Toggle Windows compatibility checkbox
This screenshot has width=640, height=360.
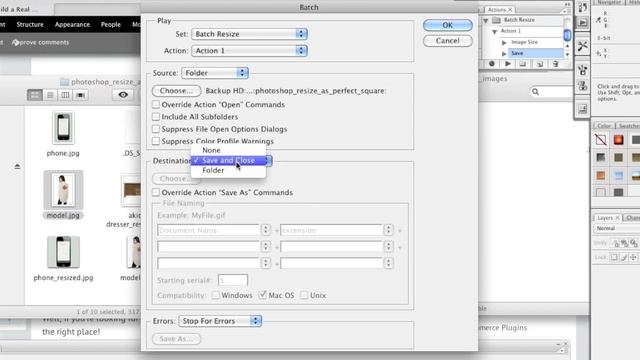(216, 295)
